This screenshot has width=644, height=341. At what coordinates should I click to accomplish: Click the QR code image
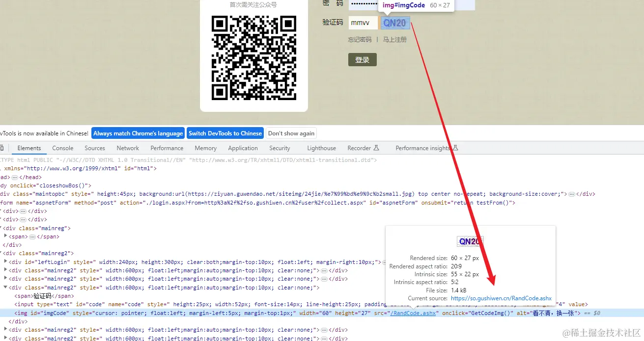pyautogui.click(x=254, y=58)
